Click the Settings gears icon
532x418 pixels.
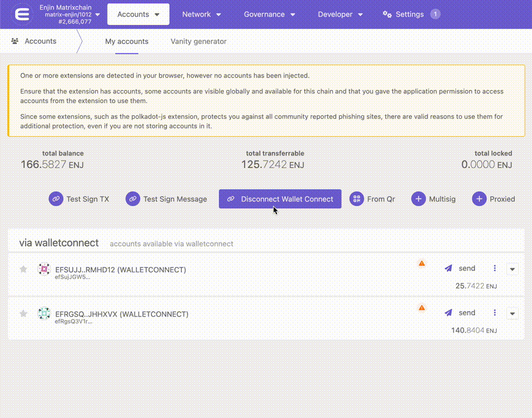(387, 15)
